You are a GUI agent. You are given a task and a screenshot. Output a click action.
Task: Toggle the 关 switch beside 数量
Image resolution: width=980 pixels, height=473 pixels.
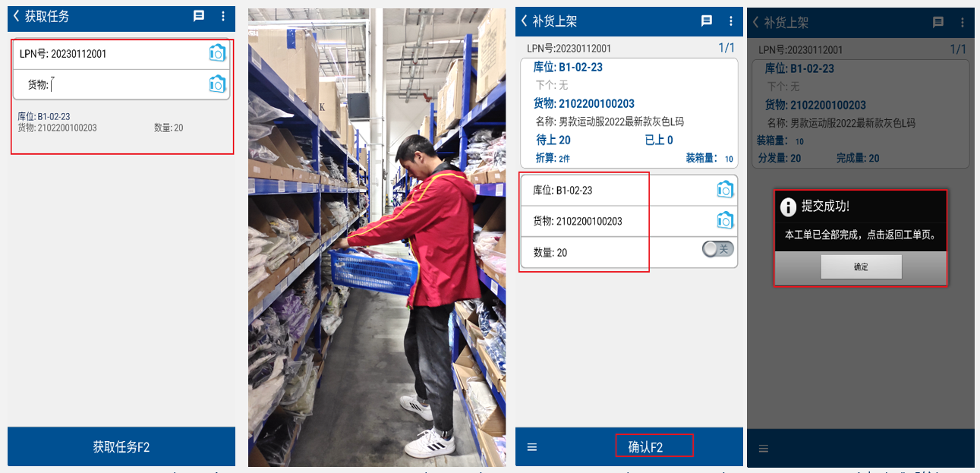pyautogui.click(x=718, y=249)
